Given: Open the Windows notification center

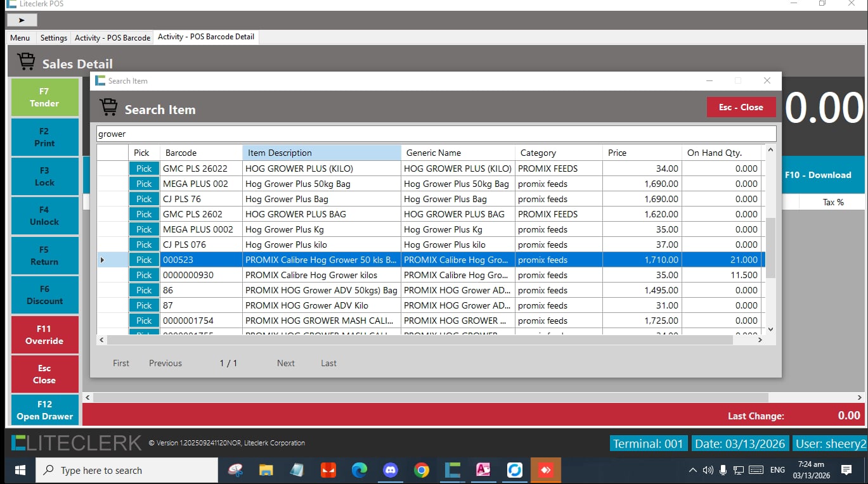Looking at the screenshot, I should click(846, 470).
